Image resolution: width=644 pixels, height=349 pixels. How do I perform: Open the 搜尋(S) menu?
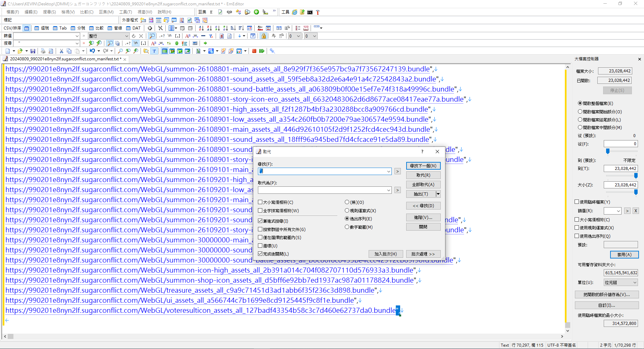tap(49, 12)
